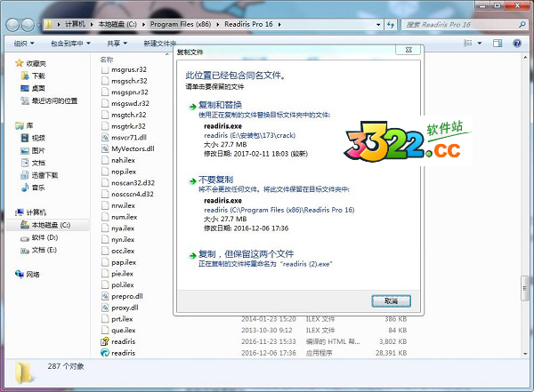Image resolution: width=534 pixels, height=392 pixels.
Task: Expand the address bar history dropdown
Action: pyautogui.click(x=378, y=25)
